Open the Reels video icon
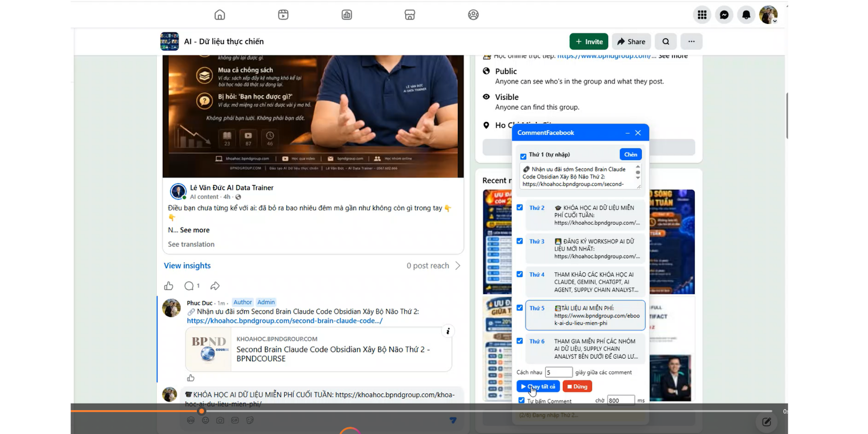 (283, 15)
